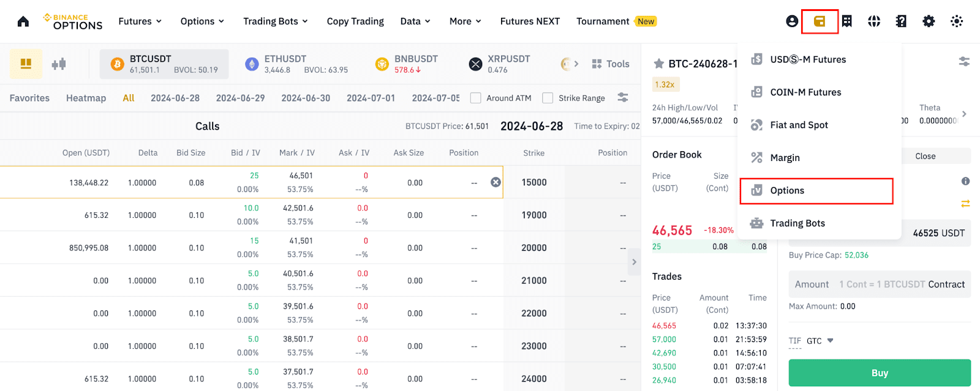Toggle the light/dark theme sun icon
Screen dimensions: 980x391
coord(956,21)
